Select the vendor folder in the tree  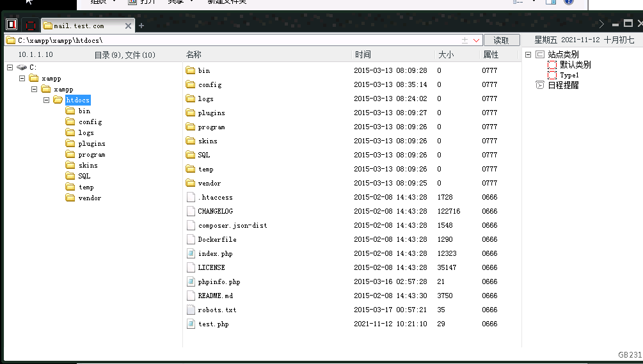tap(90, 198)
